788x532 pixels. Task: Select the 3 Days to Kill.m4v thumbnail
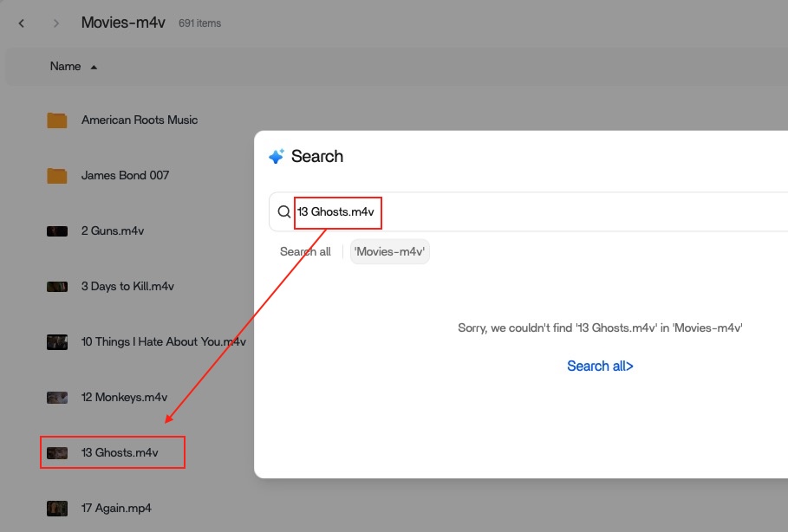point(57,287)
